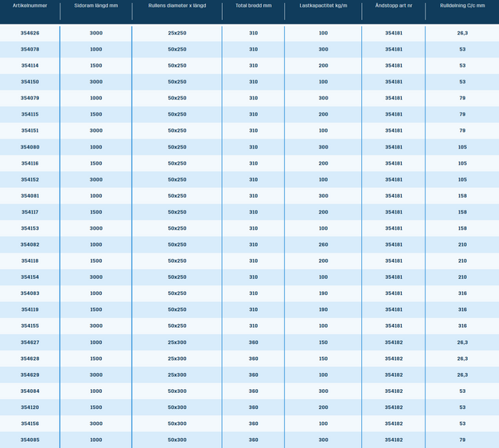Viewport: 499px width, 448px height.
Task: Select article number 354119
Action: pyautogui.click(x=30, y=309)
